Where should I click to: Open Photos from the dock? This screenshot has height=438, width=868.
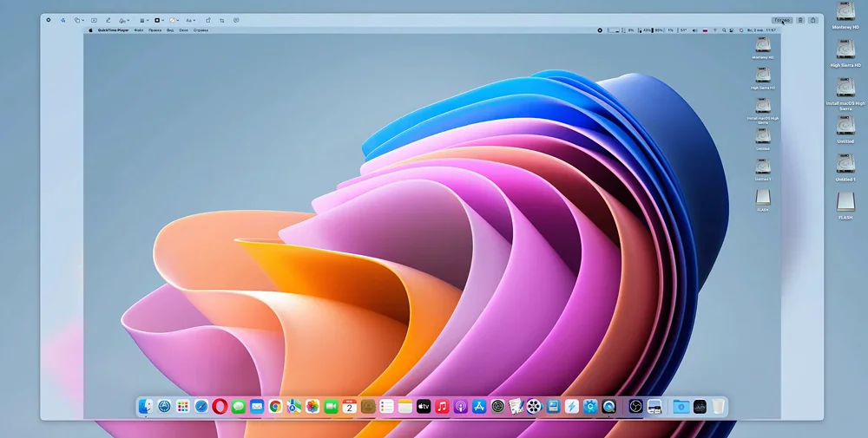(x=312, y=407)
